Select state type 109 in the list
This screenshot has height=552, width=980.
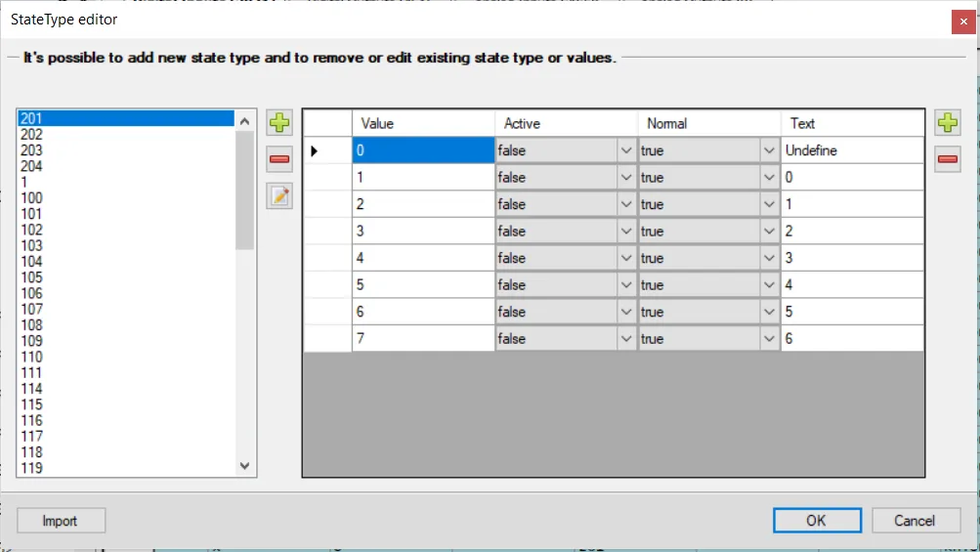pyautogui.click(x=126, y=341)
